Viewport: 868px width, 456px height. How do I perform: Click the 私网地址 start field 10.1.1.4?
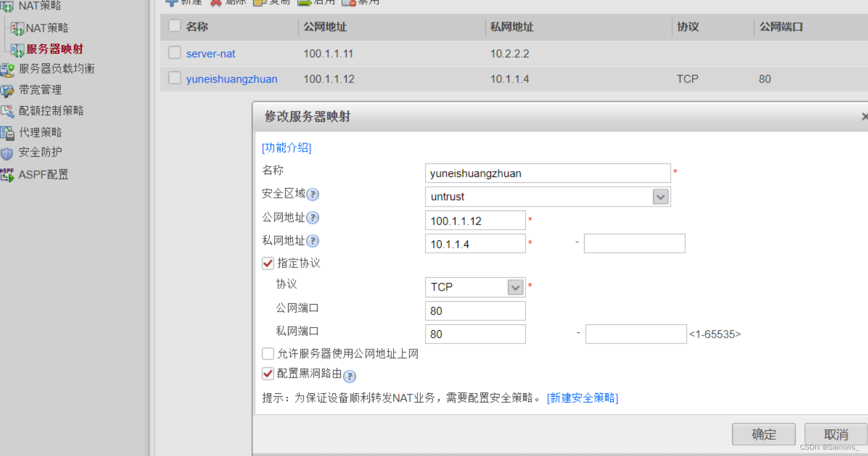click(x=475, y=244)
